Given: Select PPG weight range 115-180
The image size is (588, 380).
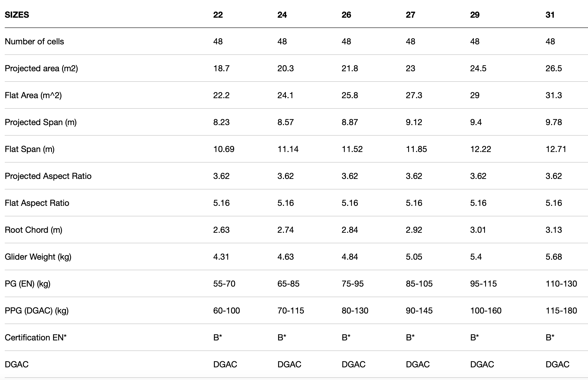Looking at the screenshot, I should (561, 311).
